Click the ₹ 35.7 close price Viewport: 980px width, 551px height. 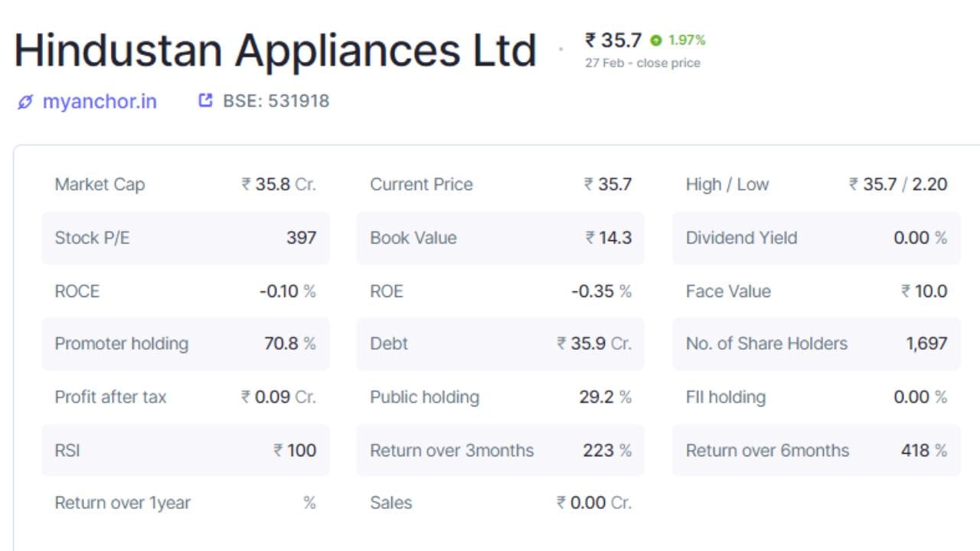coord(614,40)
